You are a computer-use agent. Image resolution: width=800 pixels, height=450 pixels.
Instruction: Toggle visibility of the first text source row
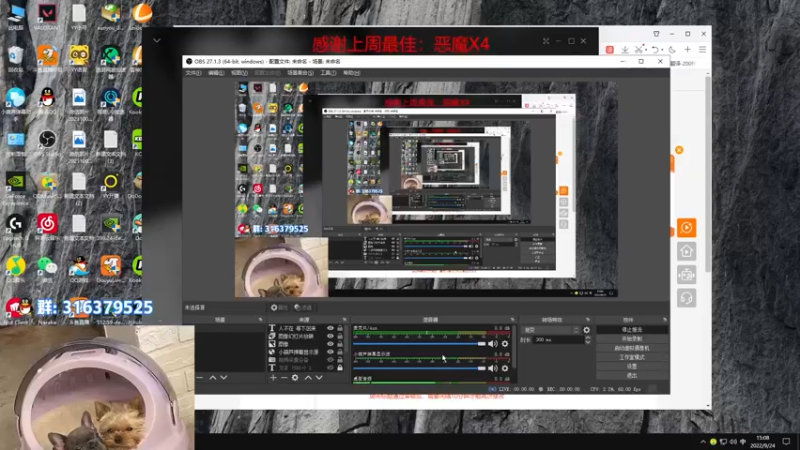330,329
